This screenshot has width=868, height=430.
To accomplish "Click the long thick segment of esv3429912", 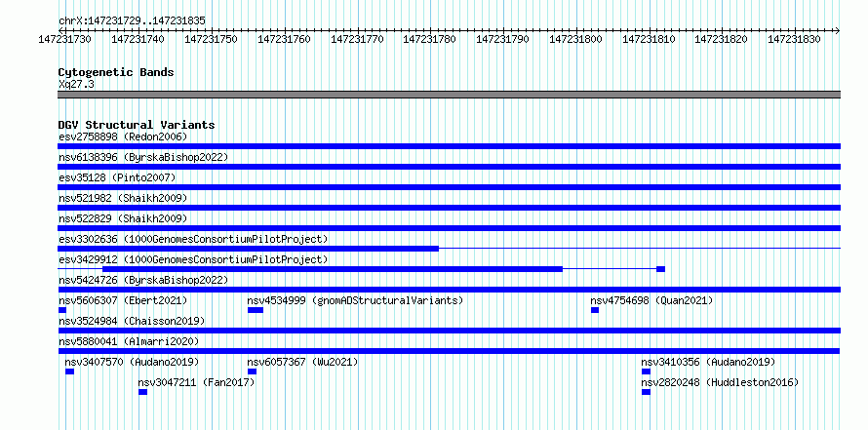I will [x=333, y=269].
